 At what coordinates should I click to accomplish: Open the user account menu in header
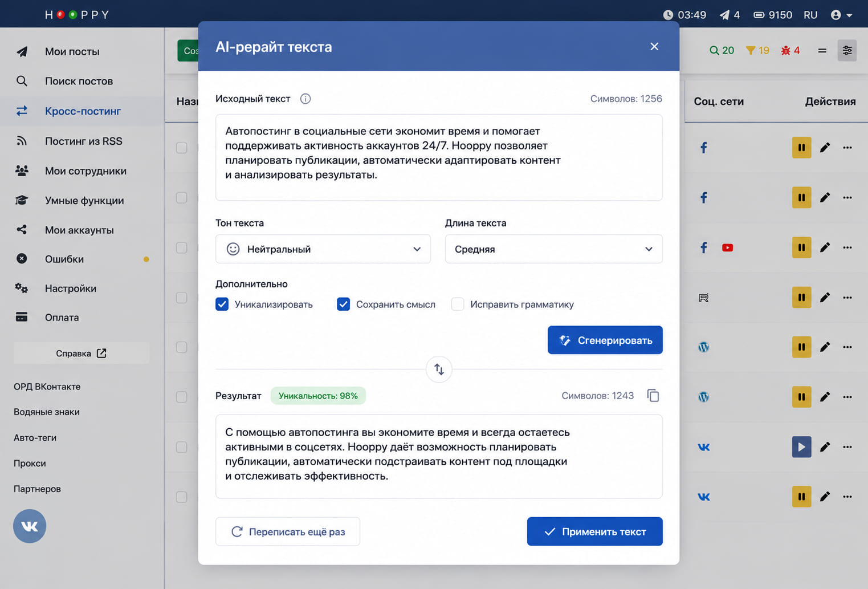coord(841,15)
